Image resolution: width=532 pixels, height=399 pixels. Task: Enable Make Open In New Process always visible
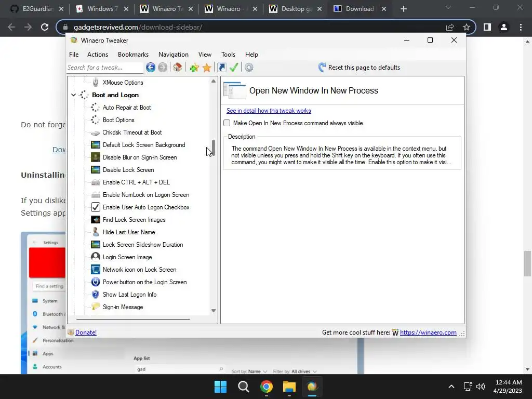click(x=227, y=123)
